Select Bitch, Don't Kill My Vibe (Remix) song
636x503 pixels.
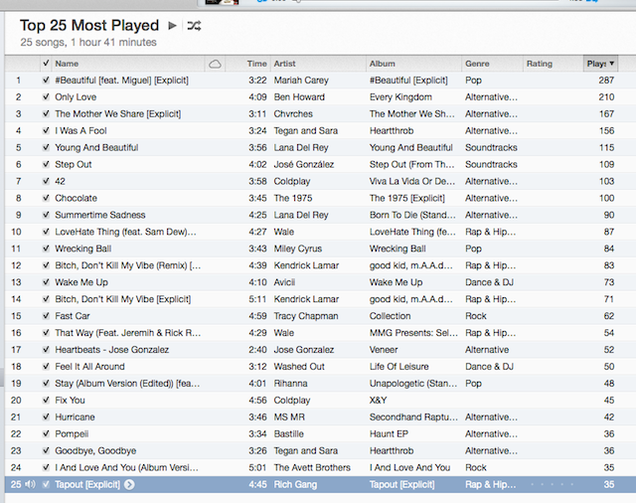128,265
